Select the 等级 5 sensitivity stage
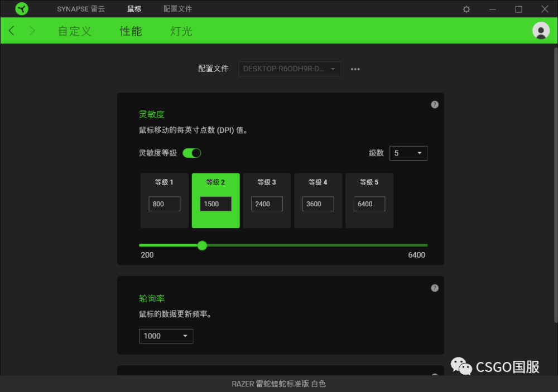558x392 pixels. [369, 201]
